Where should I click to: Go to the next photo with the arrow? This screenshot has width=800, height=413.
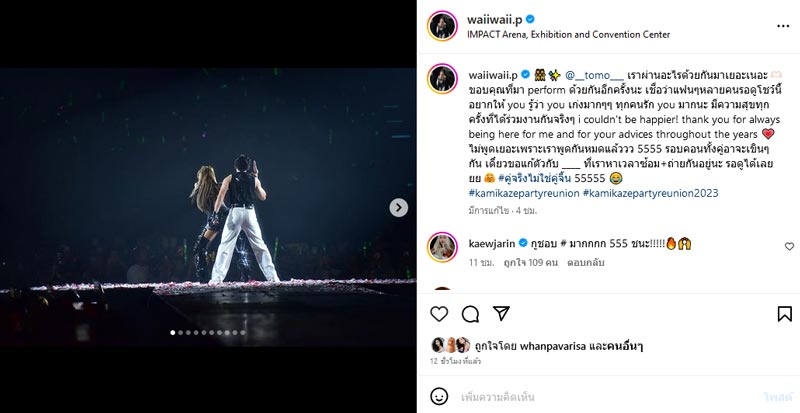pos(399,207)
